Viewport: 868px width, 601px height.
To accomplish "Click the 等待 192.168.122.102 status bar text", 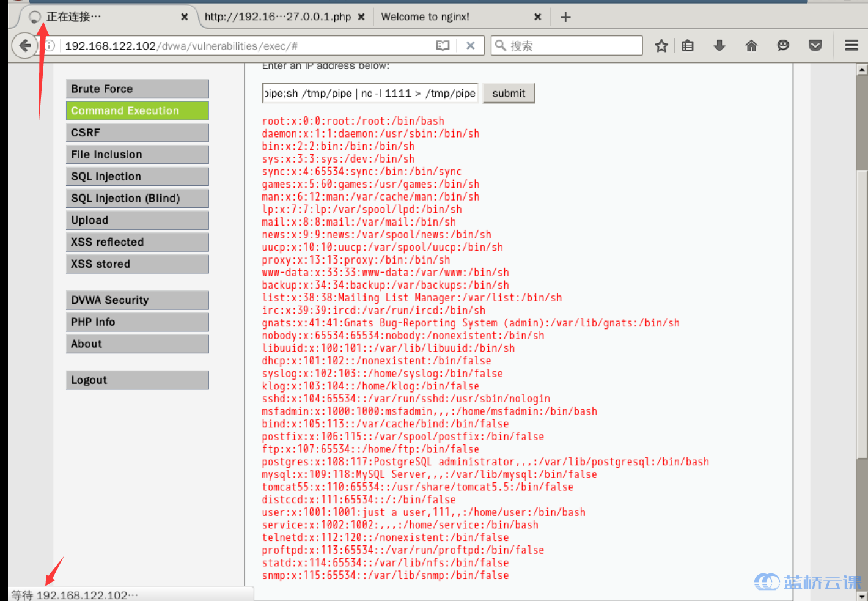I will click(x=75, y=595).
